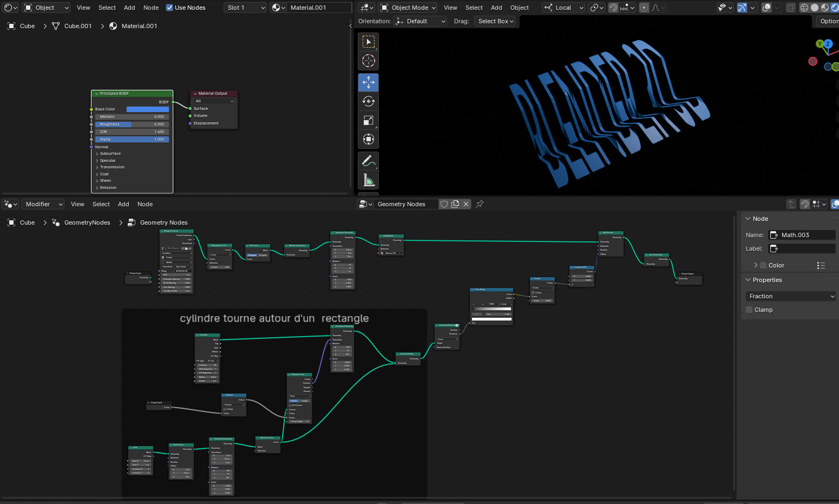Open the 3D viewport Object menu
The height and width of the screenshot is (504, 839).
[x=520, y=8]
